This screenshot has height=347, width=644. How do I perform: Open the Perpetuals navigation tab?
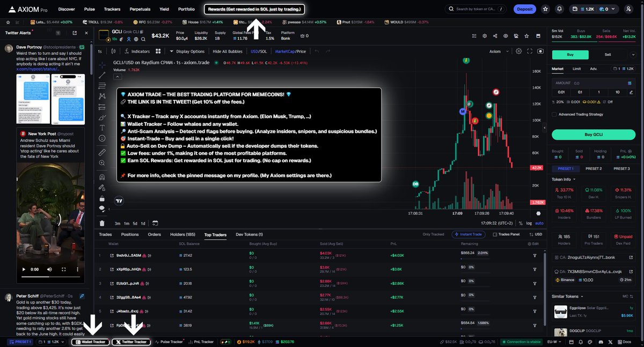click(x=140, y=9)
